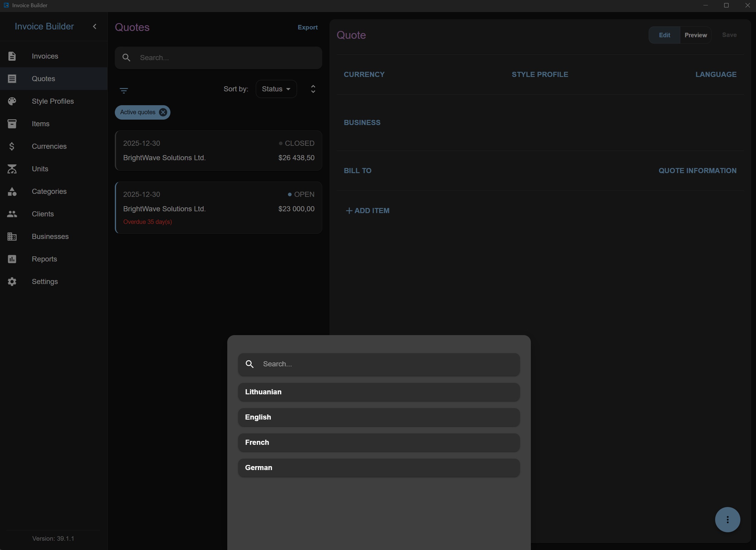The height and width of the screenshot is (550, 756).
Task: Switch to Edit mode
Action: point(664,35)
